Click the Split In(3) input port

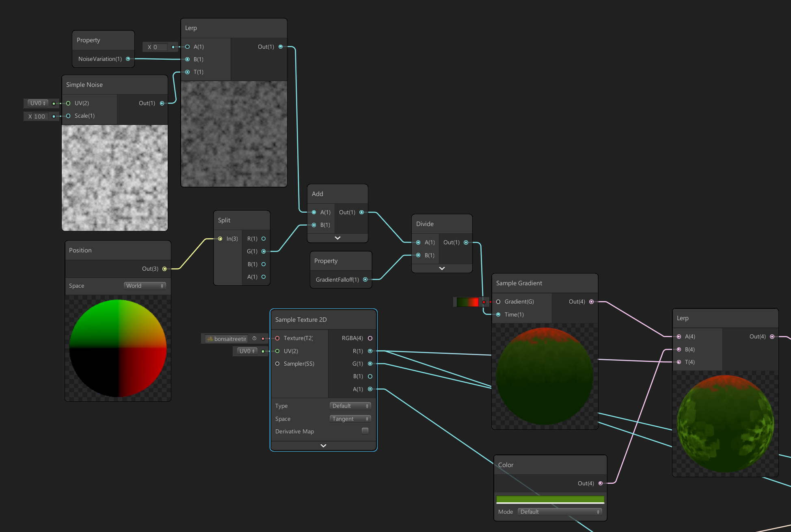(x=220, y=239)
